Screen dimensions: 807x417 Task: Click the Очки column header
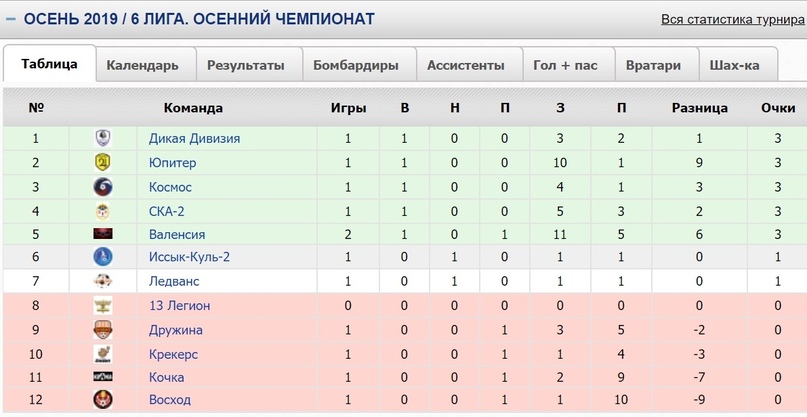(778, 108)
